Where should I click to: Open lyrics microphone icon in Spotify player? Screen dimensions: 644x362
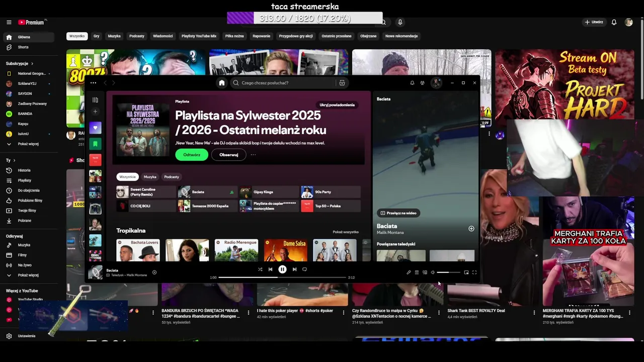click(409, 273)
